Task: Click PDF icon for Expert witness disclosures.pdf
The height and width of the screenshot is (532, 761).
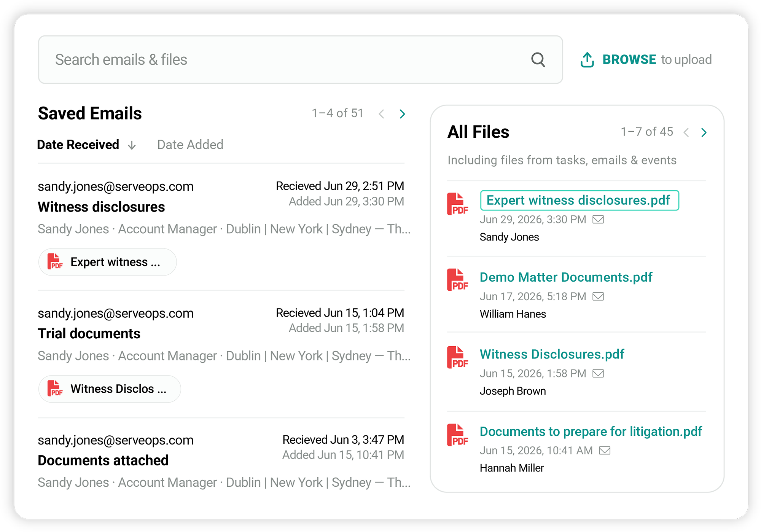Action: 457,204
